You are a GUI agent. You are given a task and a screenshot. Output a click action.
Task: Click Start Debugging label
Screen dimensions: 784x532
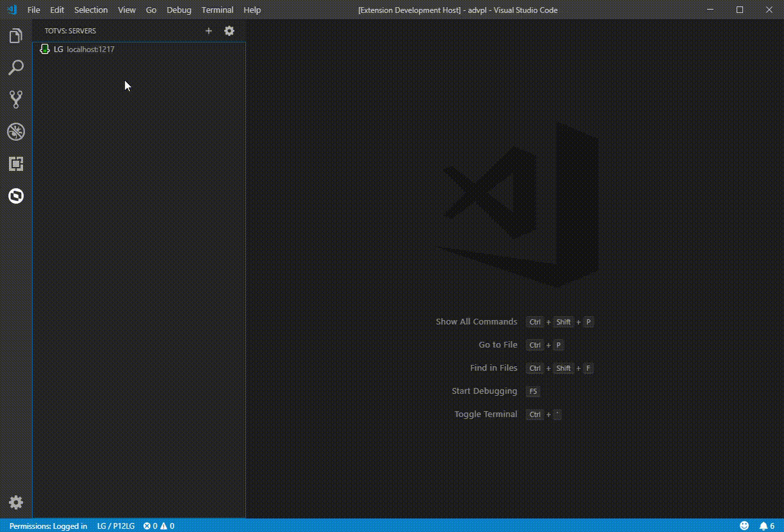click(x=484, y=391)
